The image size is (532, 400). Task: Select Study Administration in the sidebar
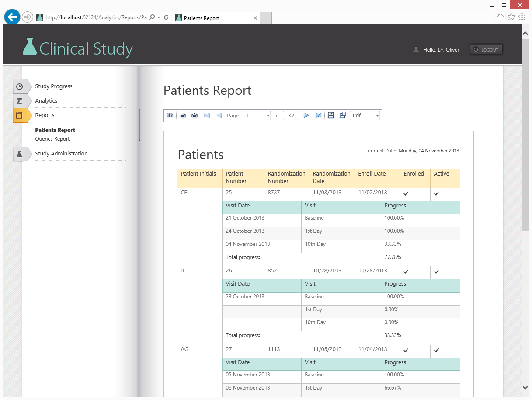61,154
